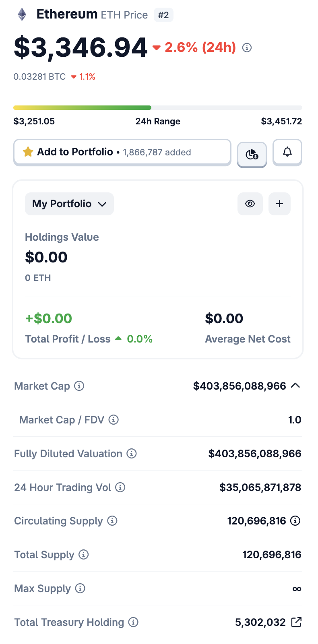Screen dimensions: 318x644
Task: Click the info icon beside 24h change
Action: 247,48
